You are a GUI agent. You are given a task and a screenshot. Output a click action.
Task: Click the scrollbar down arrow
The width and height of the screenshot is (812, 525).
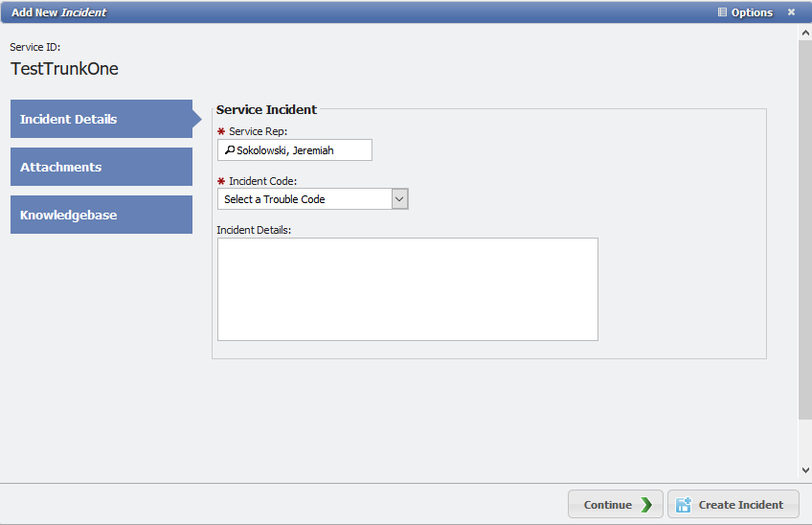coord(805,470)
